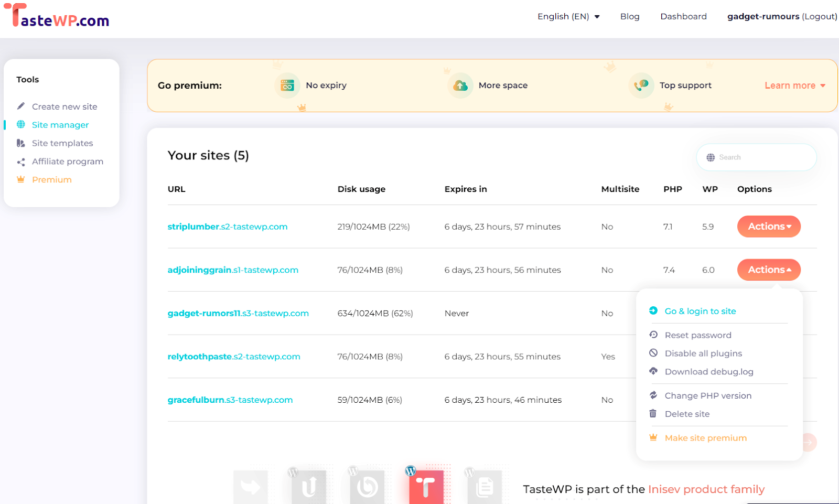Viewport: 839px width, 504px height.
Task: Click the arrow icon beside Go & login to site
Action: (653, 310)
